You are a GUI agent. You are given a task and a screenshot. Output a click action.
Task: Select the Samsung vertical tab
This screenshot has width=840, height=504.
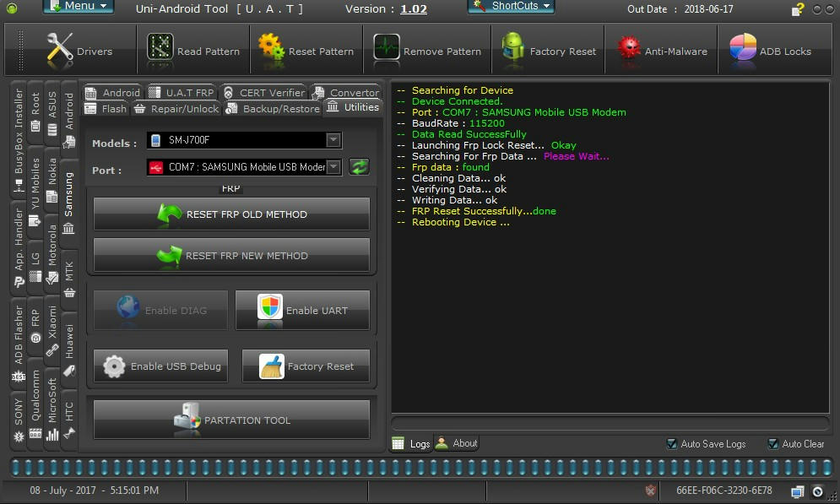coord(68,203)
